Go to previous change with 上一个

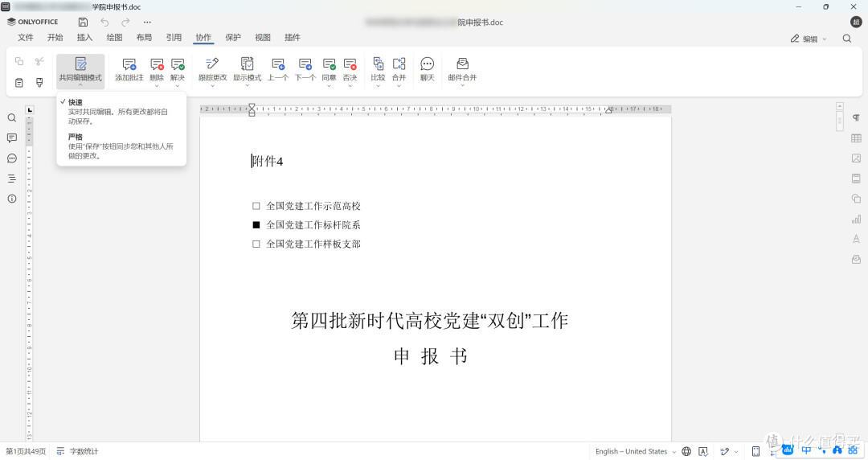[x=278, y=64]
